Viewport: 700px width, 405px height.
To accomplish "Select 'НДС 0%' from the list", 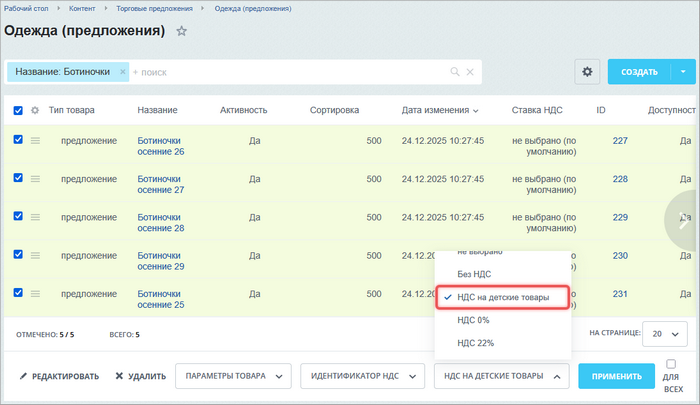I will click(476, 320).
